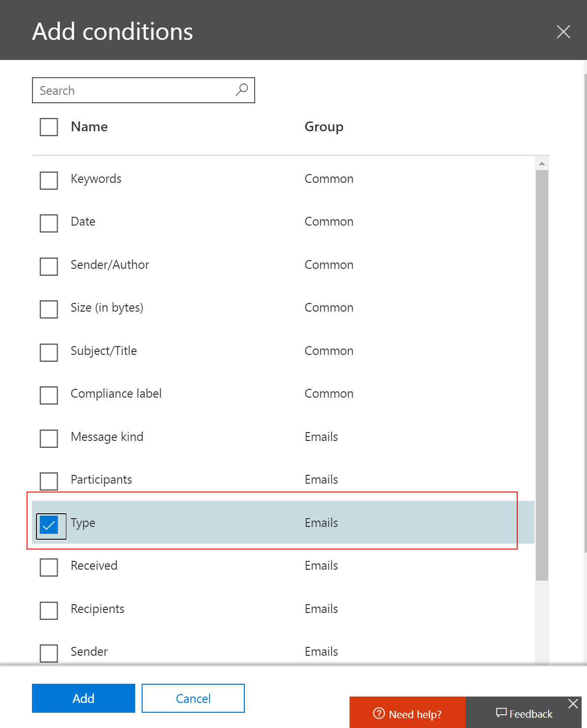Screen dimensions: 587x728
Task: Click the search magnifier icon
Action: (x=241, y=90)
